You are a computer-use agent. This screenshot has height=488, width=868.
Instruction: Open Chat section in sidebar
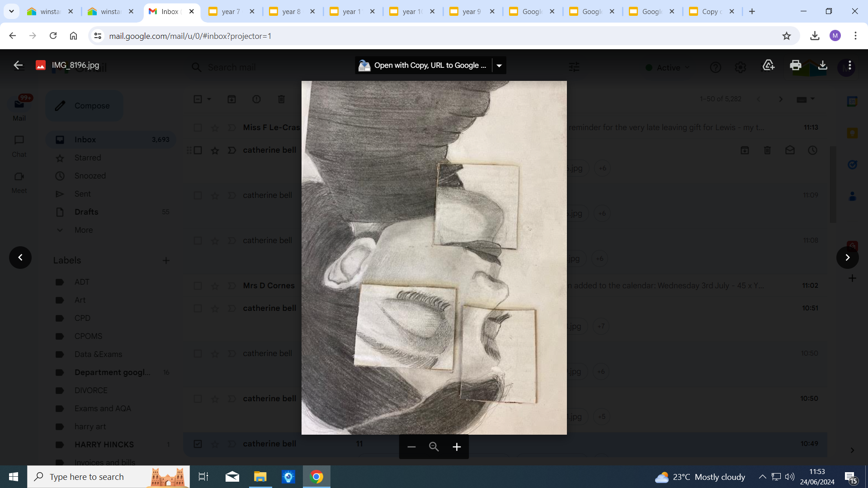pyautogui.click(x=19, y=146)
